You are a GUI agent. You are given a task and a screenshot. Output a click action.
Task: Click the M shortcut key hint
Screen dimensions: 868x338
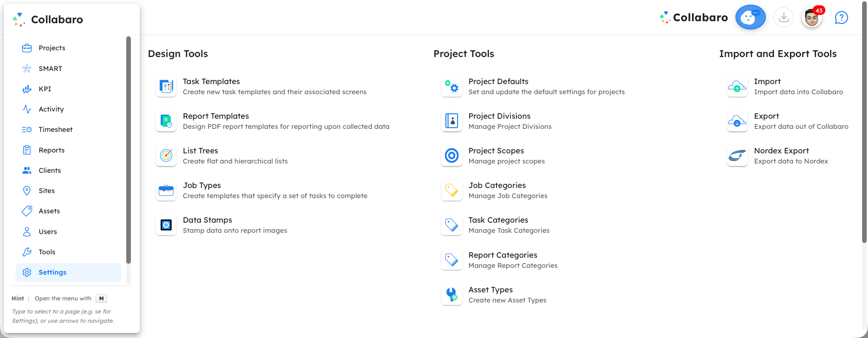(x=101, y=298)
